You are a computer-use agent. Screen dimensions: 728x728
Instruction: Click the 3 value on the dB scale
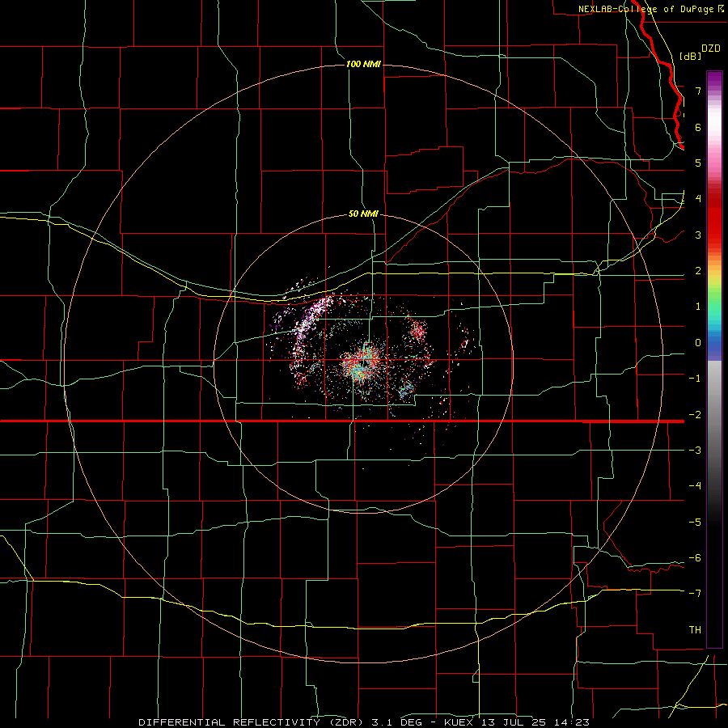point(698,235)
